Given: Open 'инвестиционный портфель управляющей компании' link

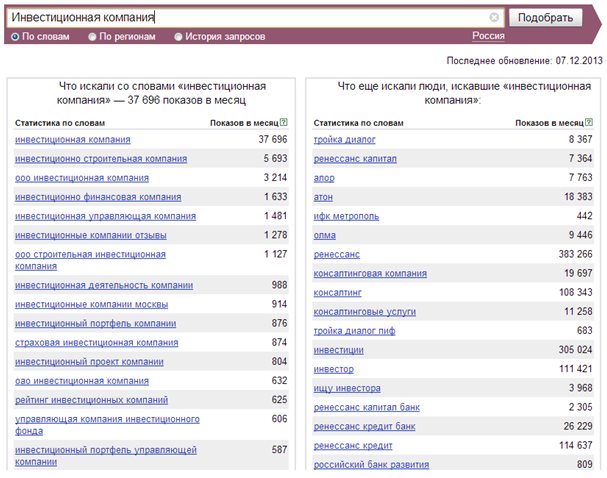Looking at the screenshot, I should (x=106, y=456).
